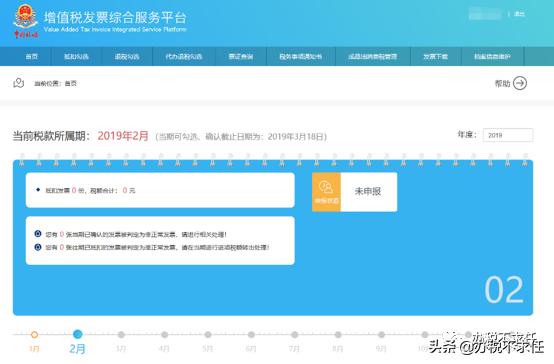Select 9月 on the month timeline
This screenshot has width=554, height=364.
click(381, 335)
